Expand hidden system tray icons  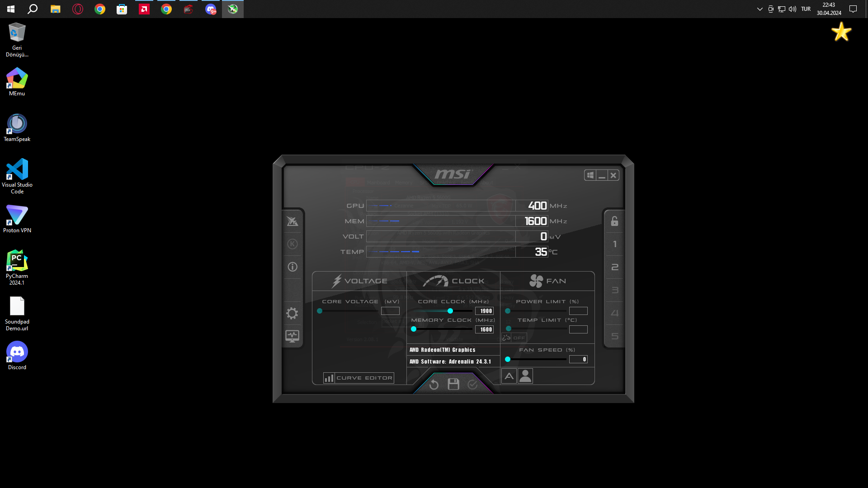760,9
